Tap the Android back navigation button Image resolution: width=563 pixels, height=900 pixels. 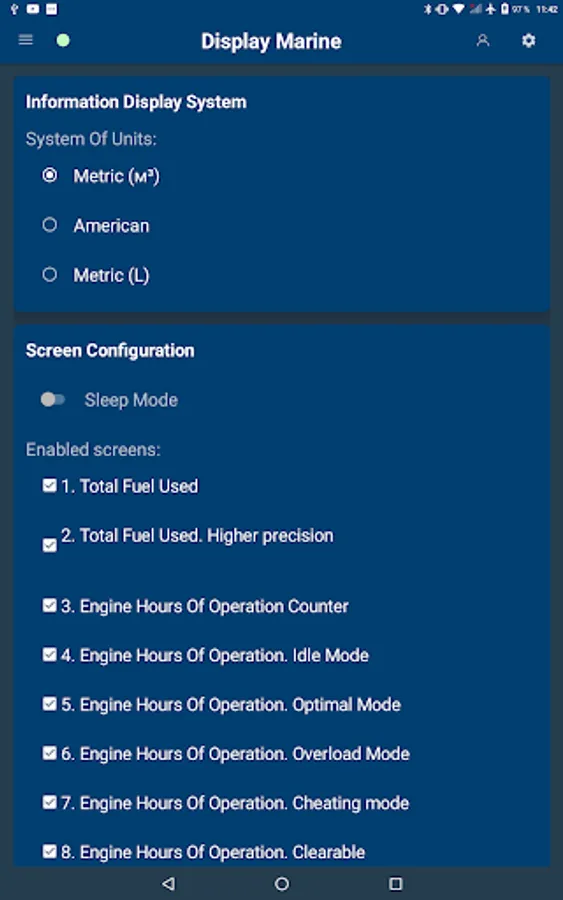pos(168,883)
